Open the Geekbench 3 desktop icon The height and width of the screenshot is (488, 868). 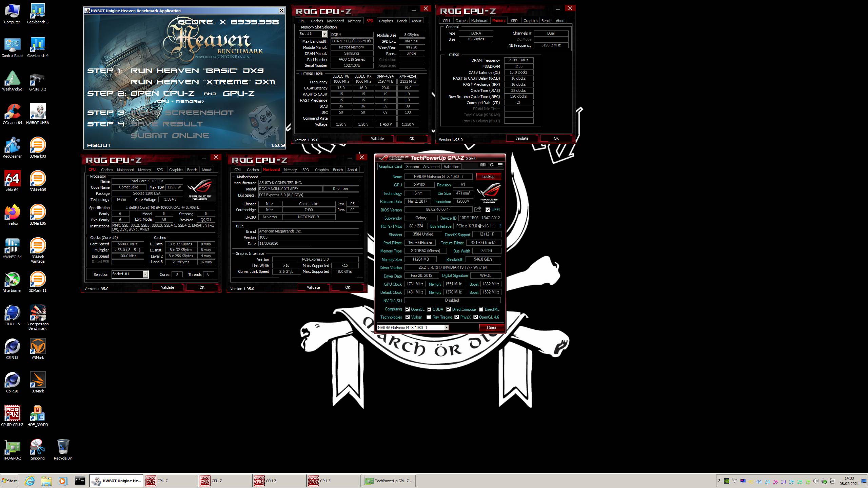pos(38,14)
